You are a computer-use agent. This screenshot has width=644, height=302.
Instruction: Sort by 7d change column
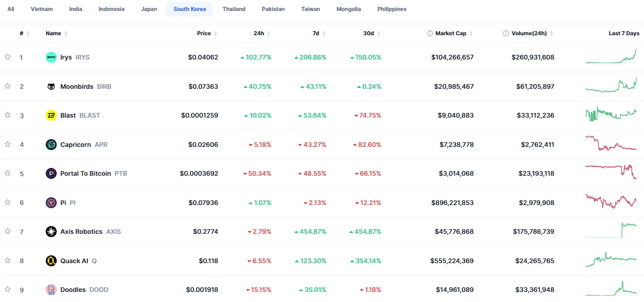pos(319,33)
